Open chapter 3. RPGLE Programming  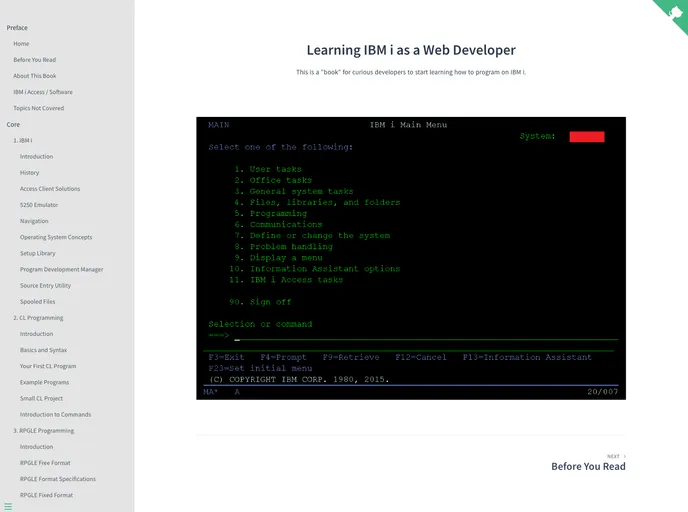click(x=44, y=431)
